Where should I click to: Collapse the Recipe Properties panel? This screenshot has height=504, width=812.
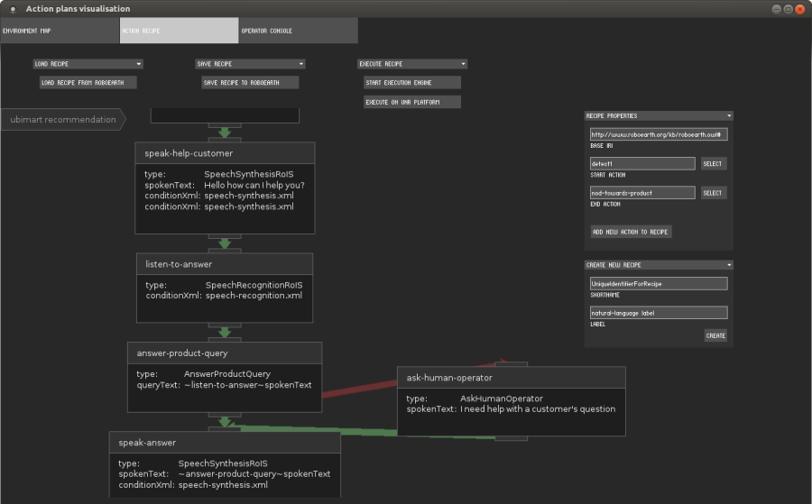(729, 115)
